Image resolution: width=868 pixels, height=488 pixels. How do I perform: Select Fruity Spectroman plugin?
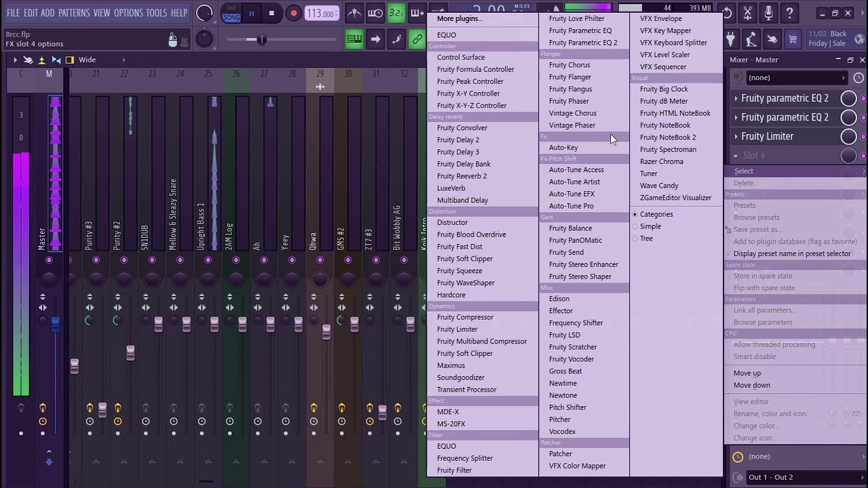(x=668, y=149)
